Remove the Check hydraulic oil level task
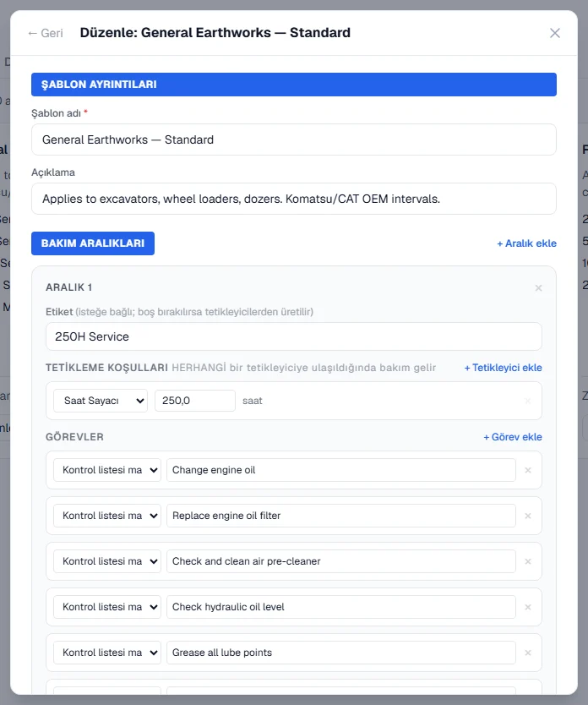 (528, 607)
